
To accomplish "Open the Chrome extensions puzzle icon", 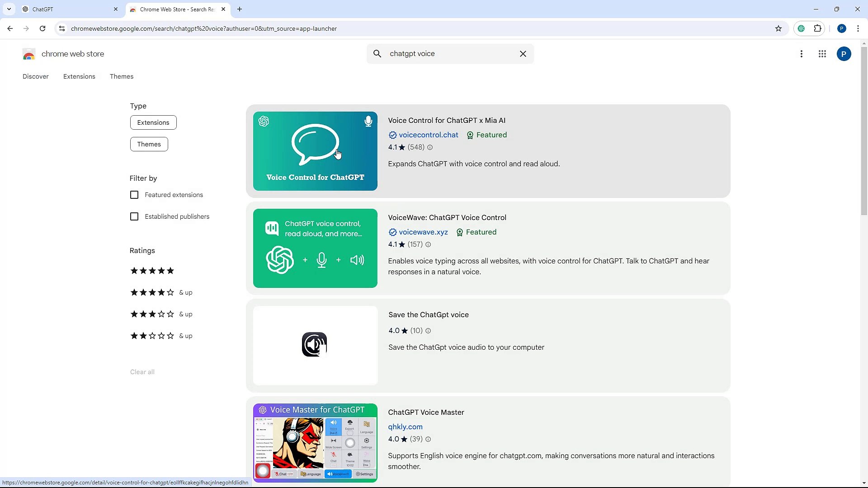I will [x=817, y=28].
